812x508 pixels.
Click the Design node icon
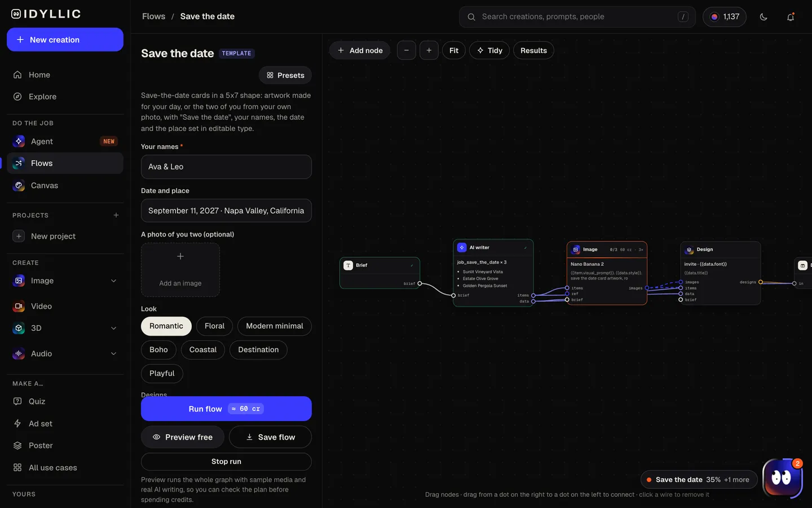[x=689, y=249]
